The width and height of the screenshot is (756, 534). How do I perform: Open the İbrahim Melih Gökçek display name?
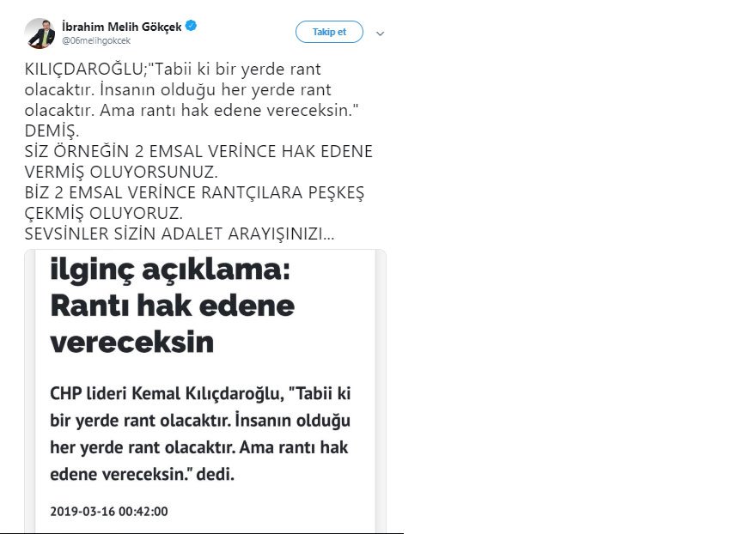[122, 26]
